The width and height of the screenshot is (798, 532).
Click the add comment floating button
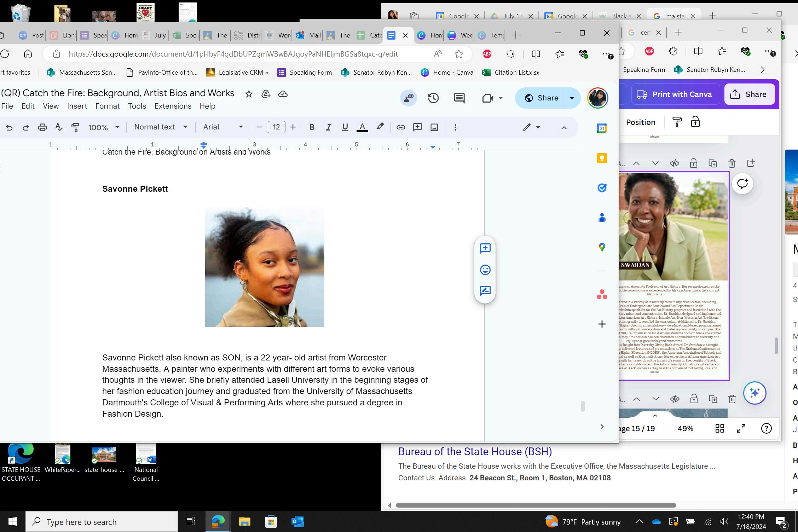tap(485, 248)
